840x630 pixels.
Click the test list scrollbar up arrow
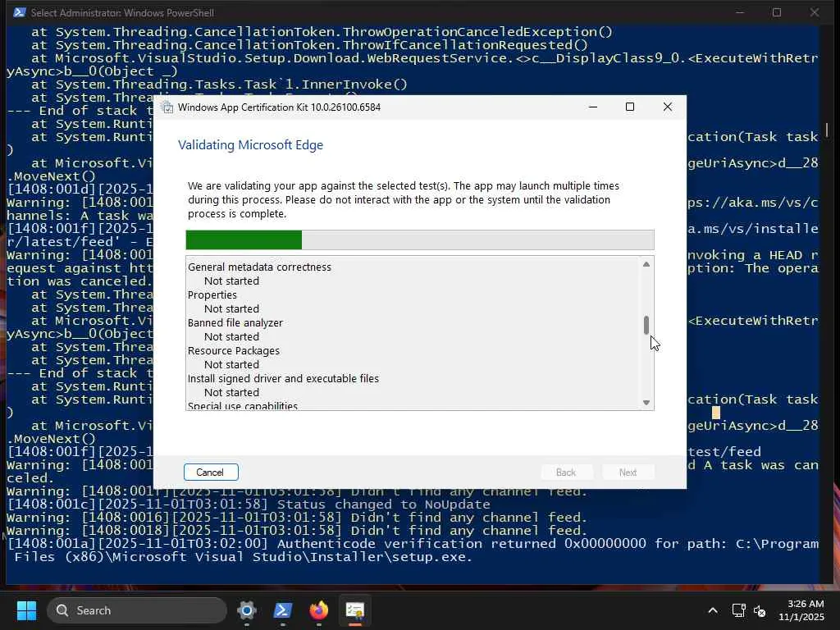point(646,264)
